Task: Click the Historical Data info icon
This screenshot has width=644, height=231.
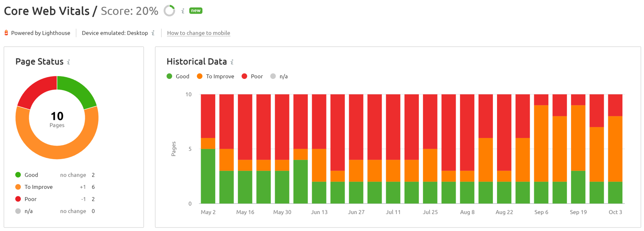Action: click(x=232, y=62)
